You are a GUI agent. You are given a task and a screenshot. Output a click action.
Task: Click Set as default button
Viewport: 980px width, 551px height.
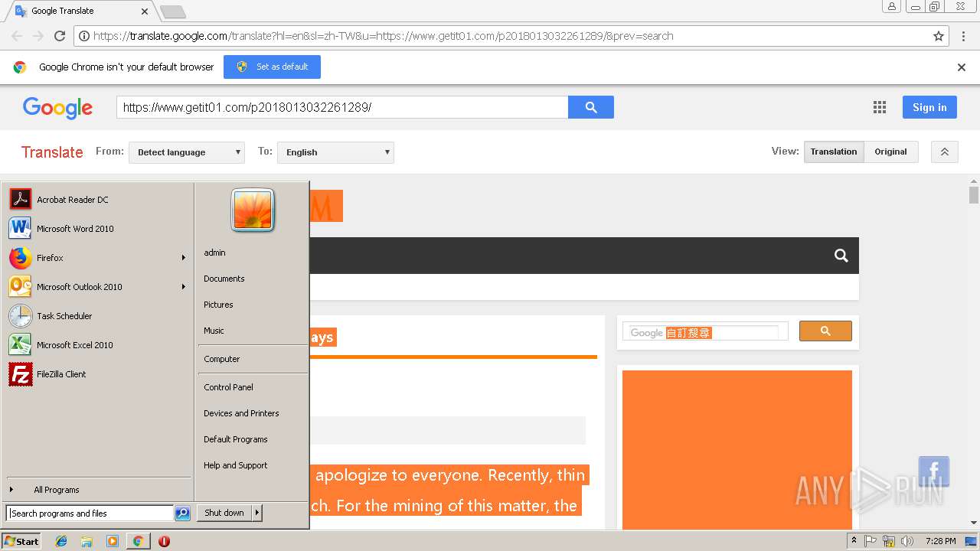point(272,67)
